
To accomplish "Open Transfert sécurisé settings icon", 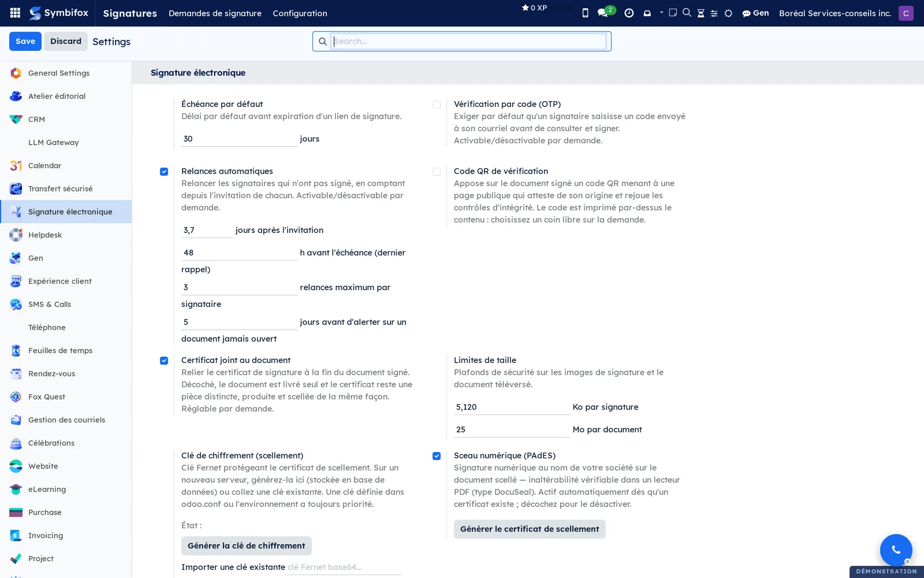I will (16, 188).
